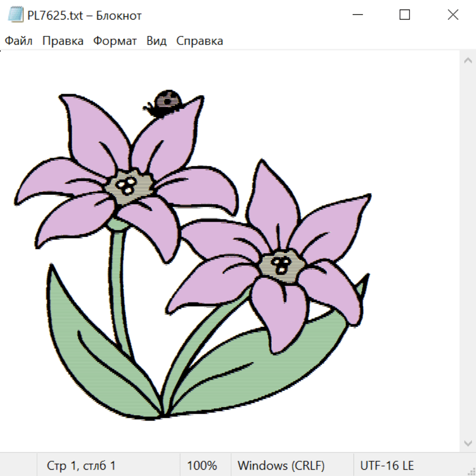This screenshot has width=476, height=476.
Task: Open the Правка menu
Action: 63,41
